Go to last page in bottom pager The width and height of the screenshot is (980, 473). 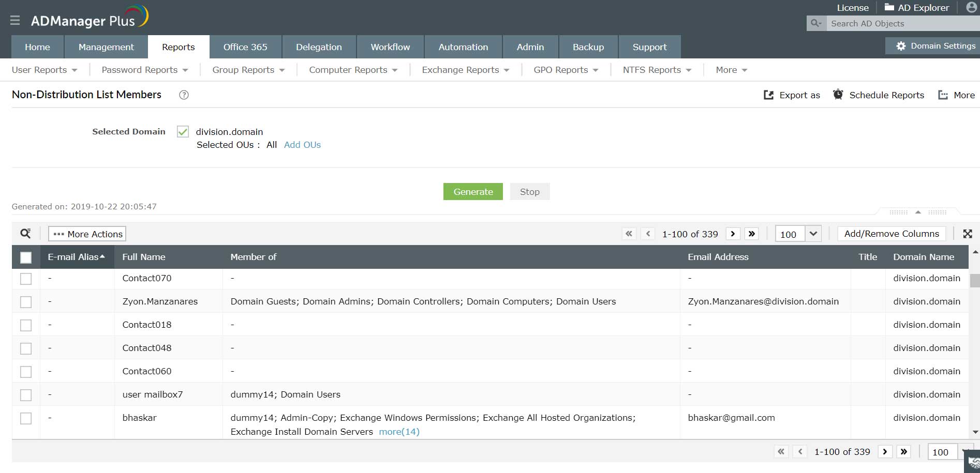tap(904, 451)
